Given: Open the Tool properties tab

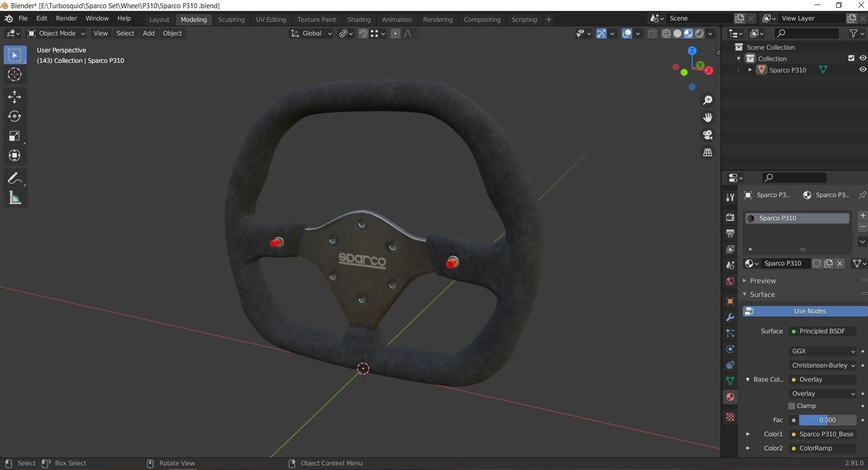Looking at the screenshot, I should [730, 197].
